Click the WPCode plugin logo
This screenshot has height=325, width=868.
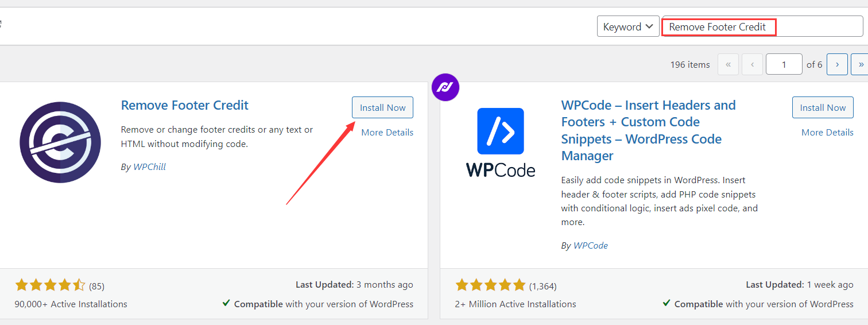click(501, 142)
